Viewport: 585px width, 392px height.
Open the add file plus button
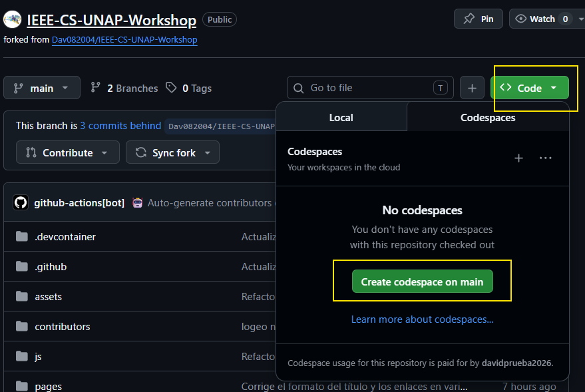[x=472, y=88]
